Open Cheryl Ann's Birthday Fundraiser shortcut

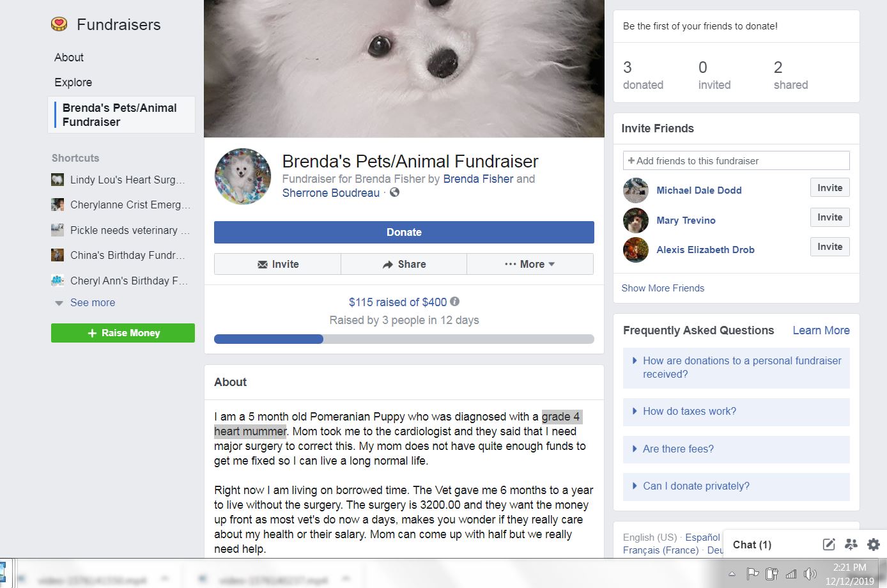[129, 281]
